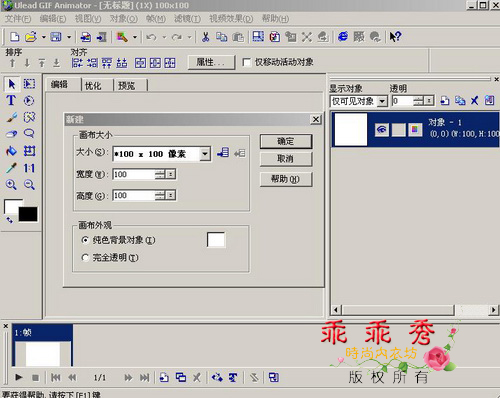Pick the canvas background color swatch

coord(216,240)
